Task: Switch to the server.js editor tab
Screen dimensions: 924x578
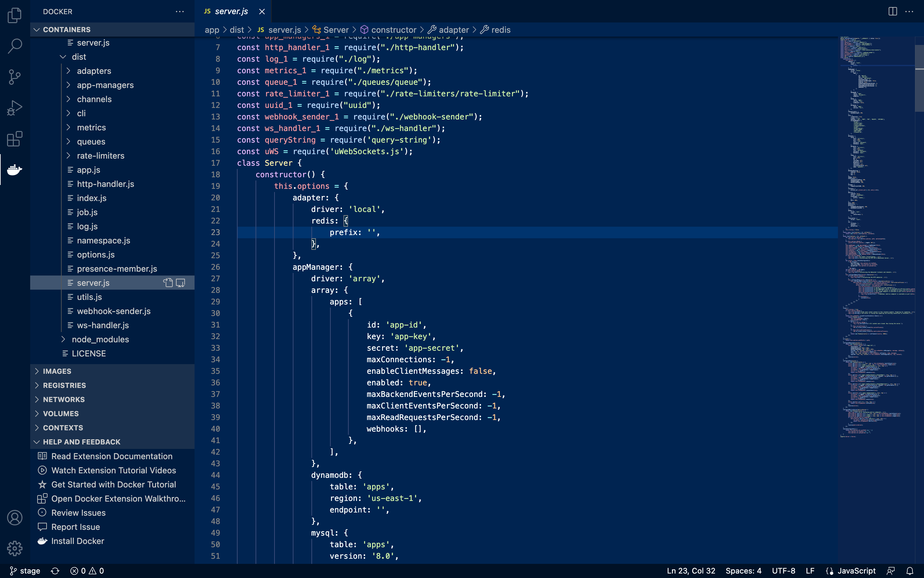Action: pos(231,12)
